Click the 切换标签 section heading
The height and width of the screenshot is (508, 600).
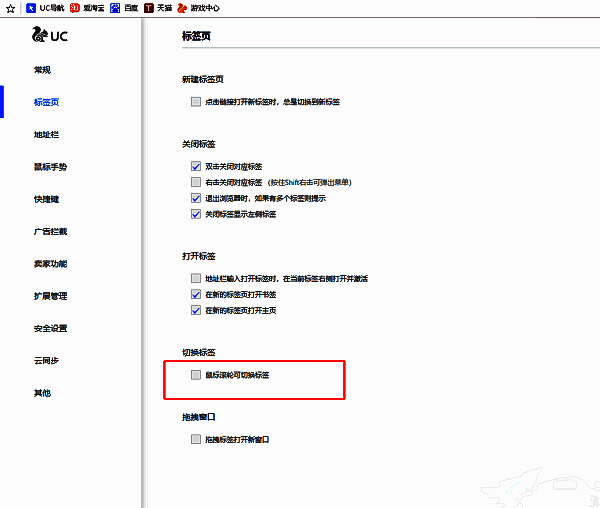199,352
